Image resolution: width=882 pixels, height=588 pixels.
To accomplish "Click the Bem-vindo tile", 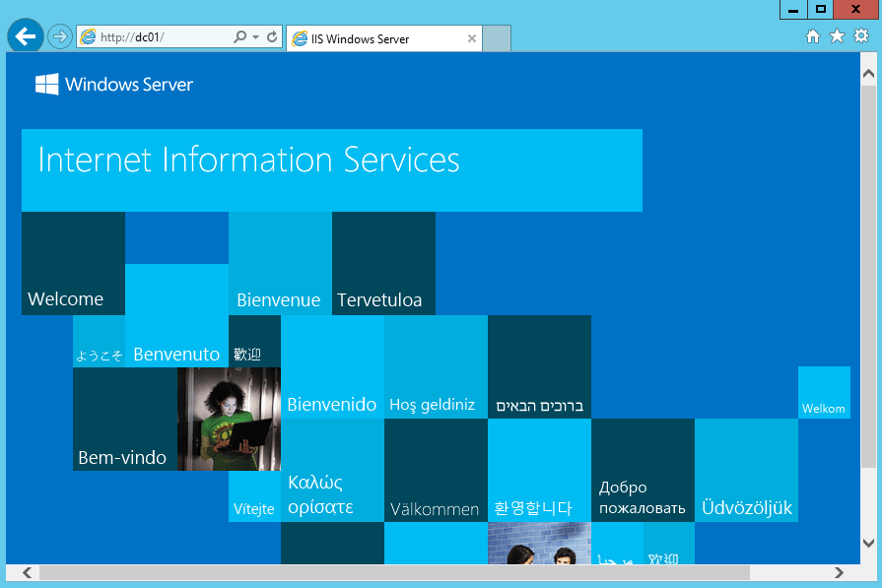I will click(x=125, y=419).
